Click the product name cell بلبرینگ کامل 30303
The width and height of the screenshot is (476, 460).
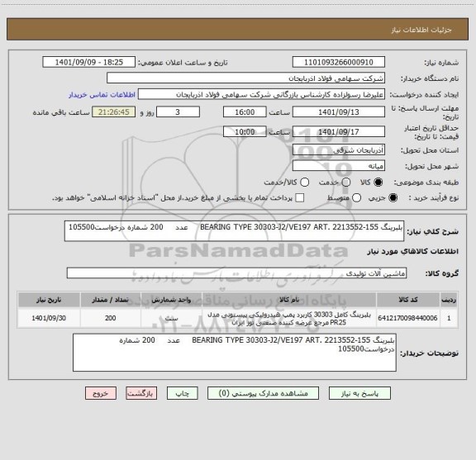pos(289,318)
